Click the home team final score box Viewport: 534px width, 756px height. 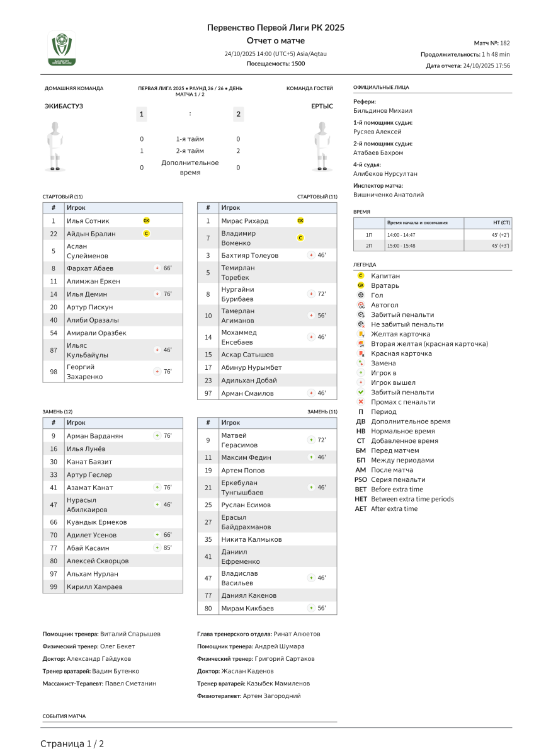click(142, 114)
